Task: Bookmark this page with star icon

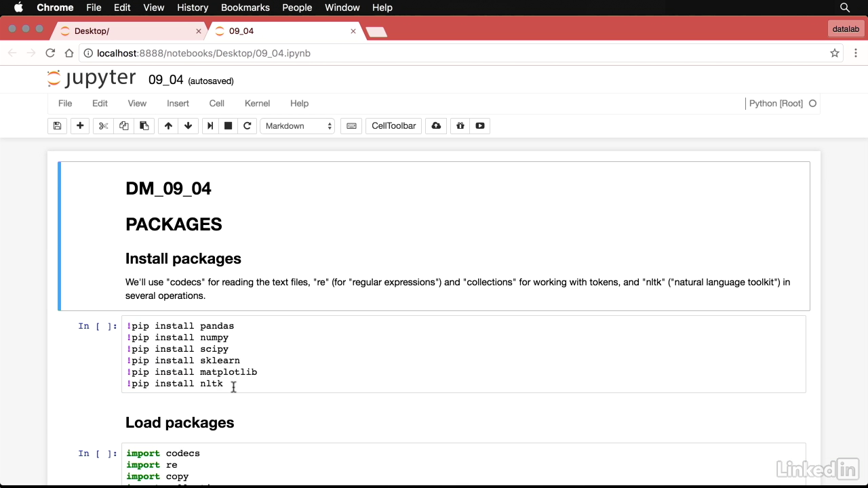Action: pyautogui.click(x=835, y=53)
